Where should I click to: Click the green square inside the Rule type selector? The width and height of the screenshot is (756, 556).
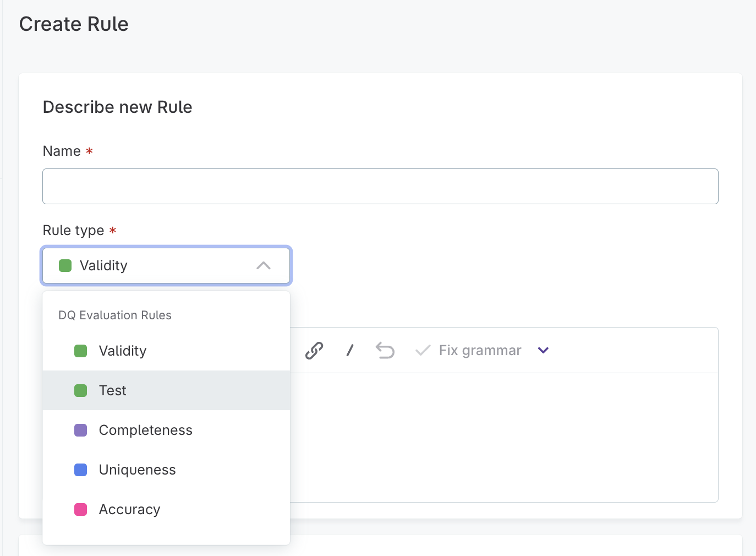click(65, 265)
